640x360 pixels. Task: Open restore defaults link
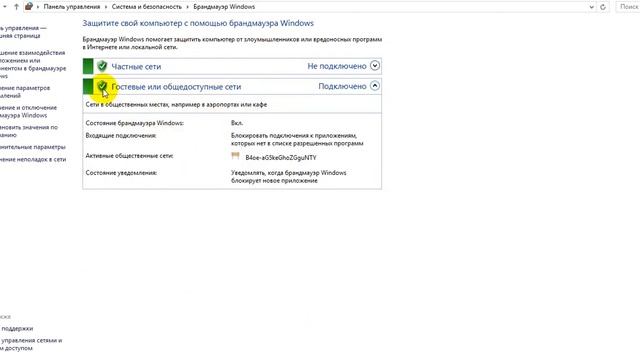click(29, 131)
